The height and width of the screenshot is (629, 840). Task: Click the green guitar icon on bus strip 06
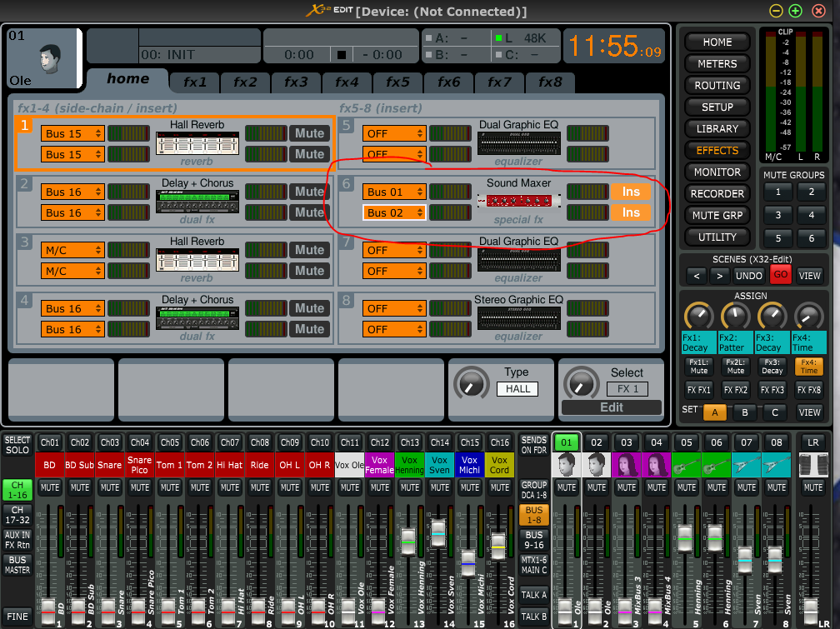pyautogui.click(x=717, y=465)
